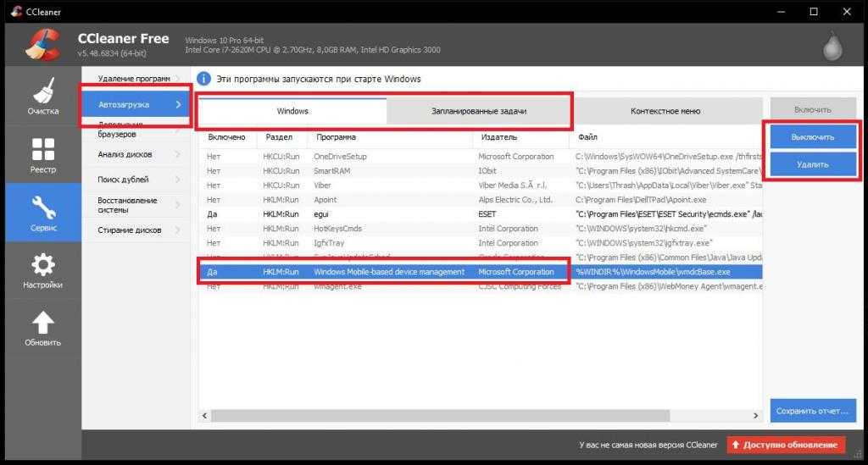Open the Реестр registry section
Screen dimensions: 868x465
tap(42, 156)
